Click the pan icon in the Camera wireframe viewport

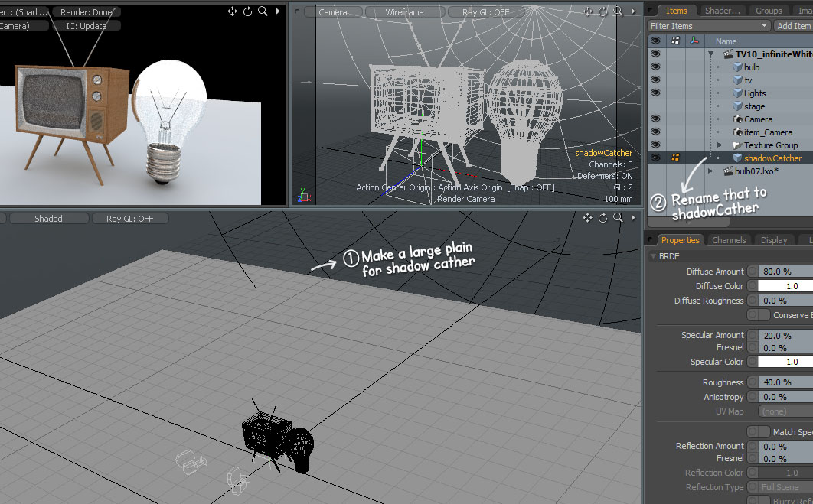click(587, 11)
